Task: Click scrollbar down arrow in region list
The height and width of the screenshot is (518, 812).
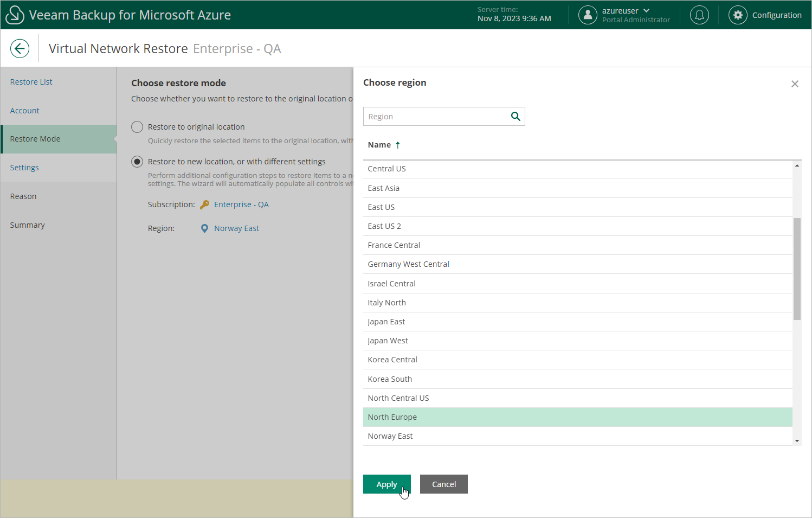Action: point(797,441)
